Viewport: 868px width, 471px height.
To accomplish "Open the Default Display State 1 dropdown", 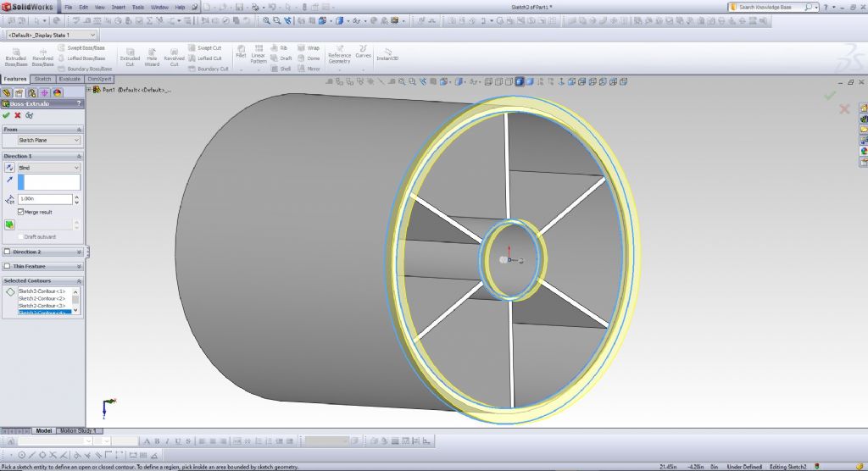I will coord(52,35).
